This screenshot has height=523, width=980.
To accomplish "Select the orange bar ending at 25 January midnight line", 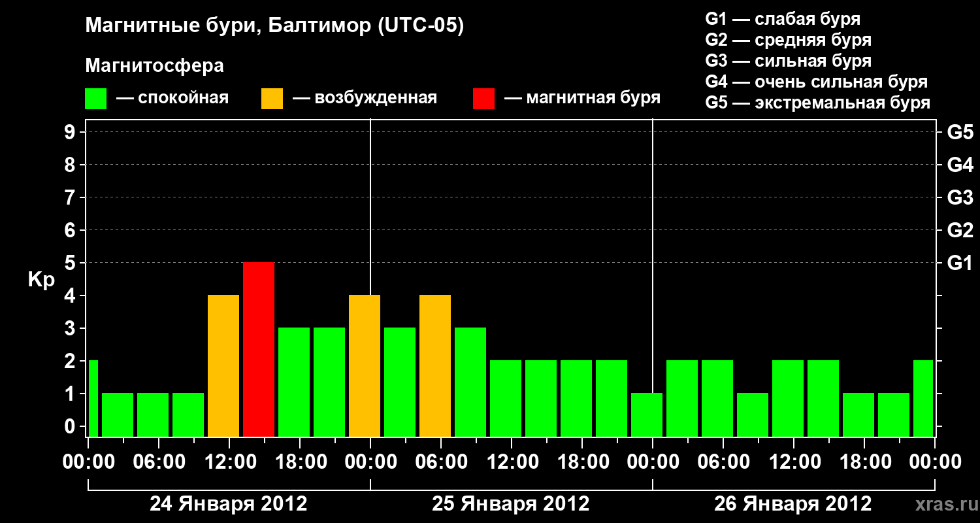I will 365,366.
